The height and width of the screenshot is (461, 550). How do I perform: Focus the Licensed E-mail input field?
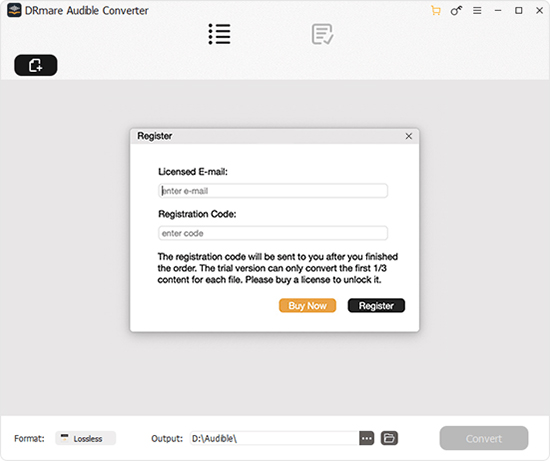coord(273,191)
